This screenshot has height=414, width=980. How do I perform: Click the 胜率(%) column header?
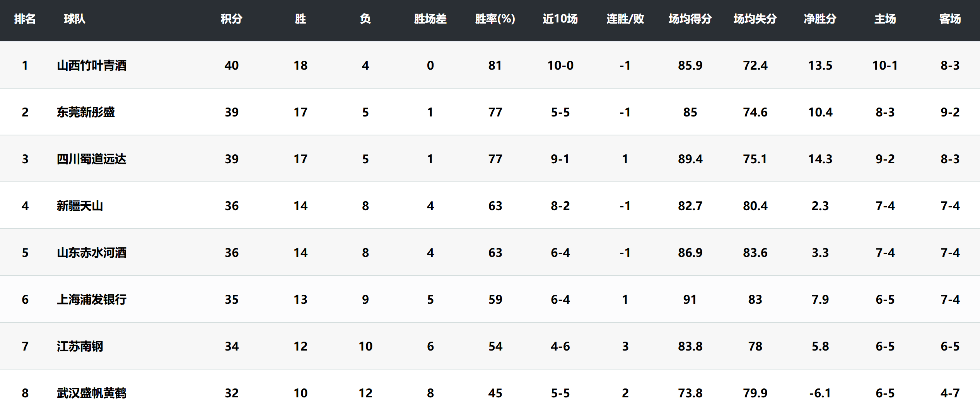(495, 19)
